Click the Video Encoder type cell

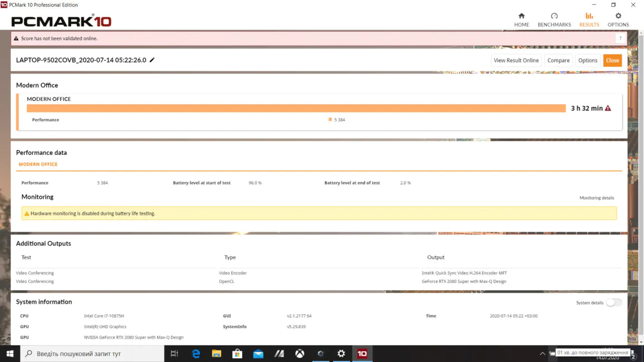[232, 273]
